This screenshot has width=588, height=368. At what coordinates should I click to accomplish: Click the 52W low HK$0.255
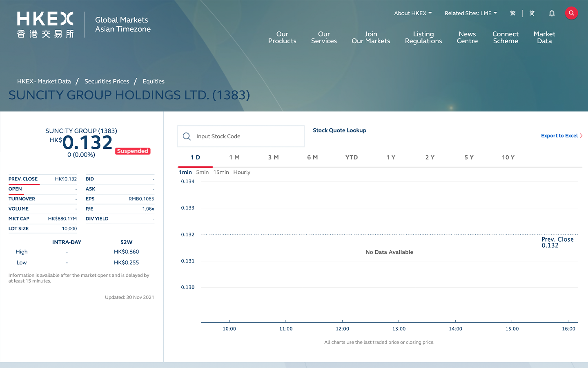126,263
